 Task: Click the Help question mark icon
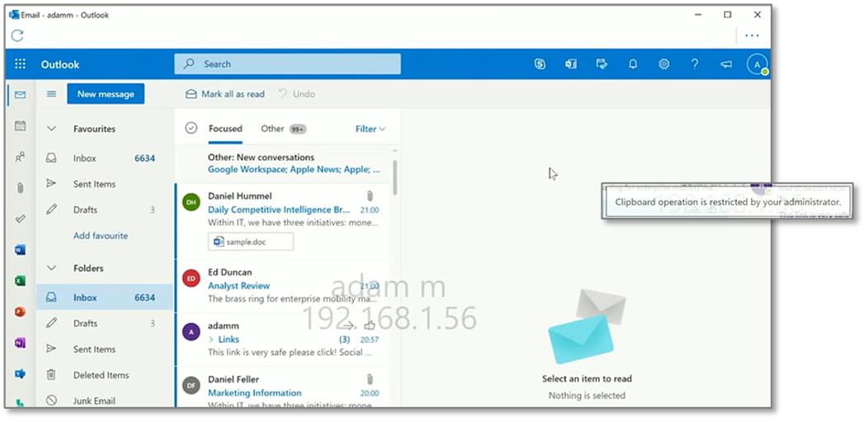tap(695, 64)
